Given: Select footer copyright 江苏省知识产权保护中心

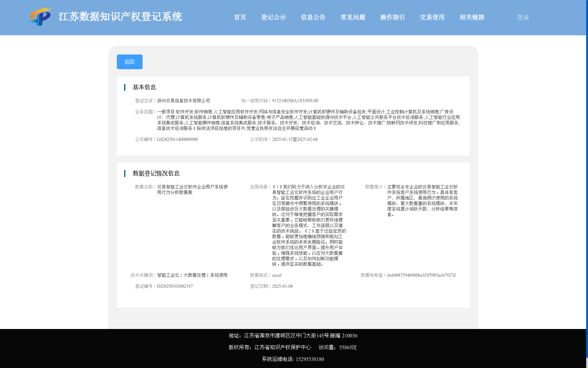Looking at the screenshot, I should 283,347.
